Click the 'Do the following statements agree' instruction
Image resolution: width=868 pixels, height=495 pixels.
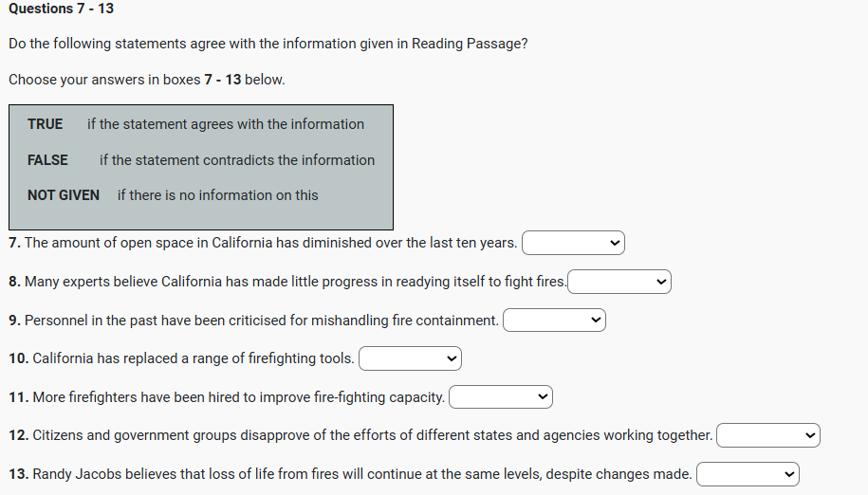coord(268,44)
